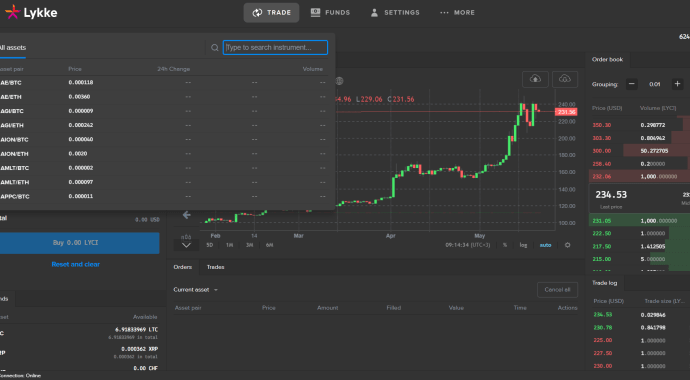Click the 6.91833969 LTC balance
690x380 pixels.
pos(136,329)
